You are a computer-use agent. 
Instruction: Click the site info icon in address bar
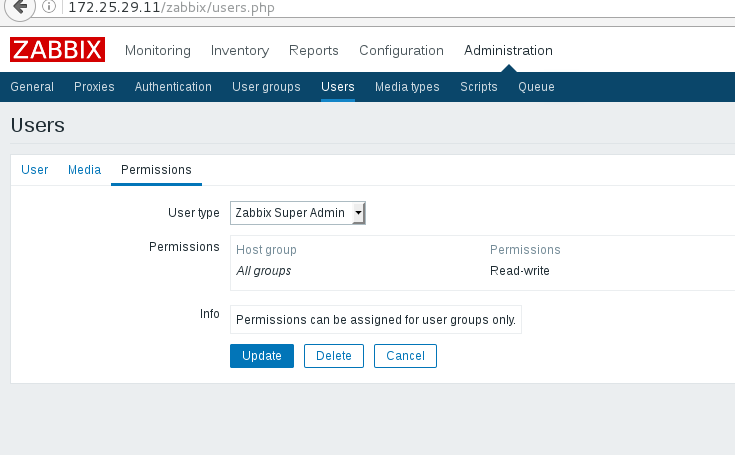pos(49,7)
